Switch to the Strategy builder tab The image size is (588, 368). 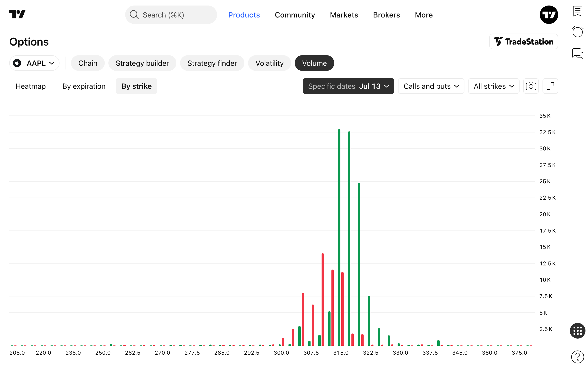tap(142, 63)
